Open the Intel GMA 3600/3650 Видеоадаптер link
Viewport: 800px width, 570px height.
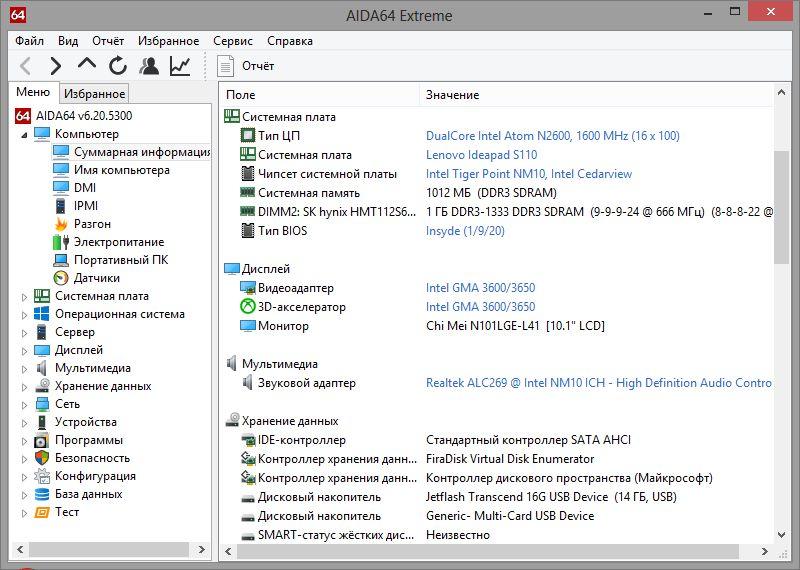coord(480,288)
